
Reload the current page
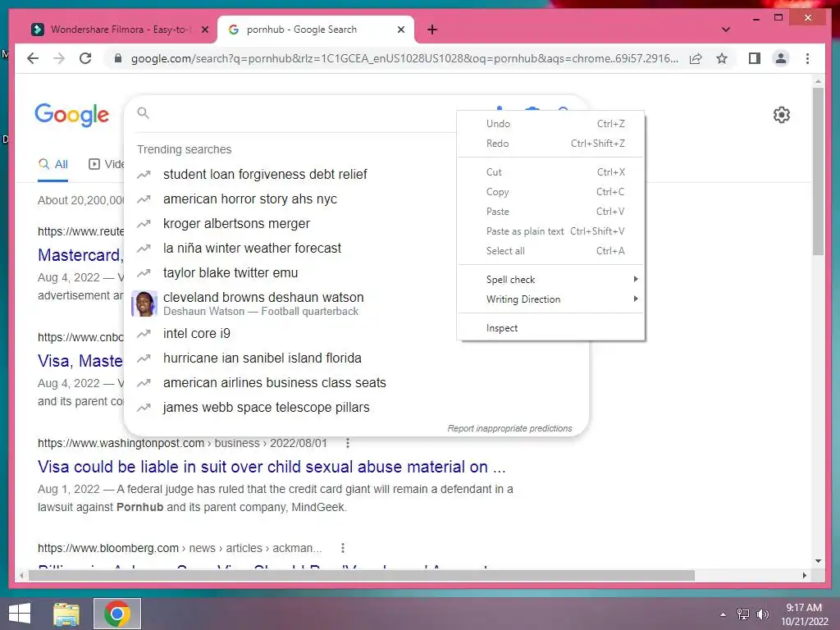pos(85,58)
